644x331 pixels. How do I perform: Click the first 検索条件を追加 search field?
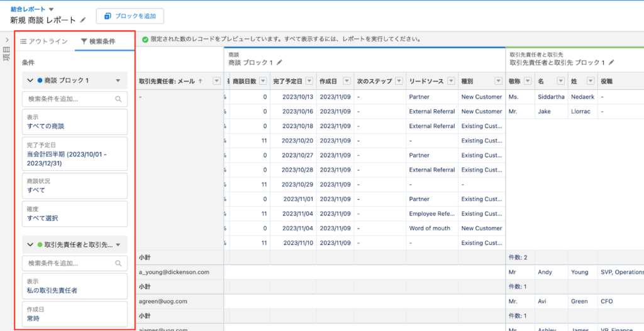pyautogui.click(x=74, y=99)
